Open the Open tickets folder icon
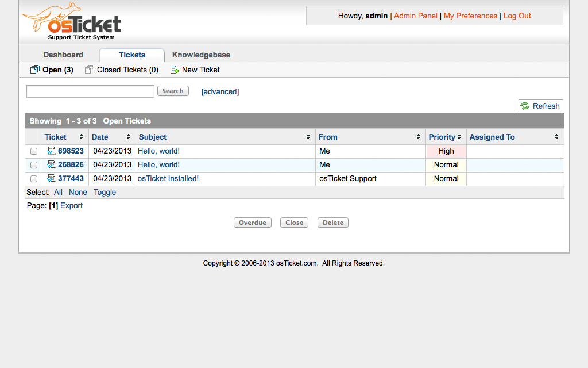The width and height of the screenshot is (588, 368). point(34,69)
